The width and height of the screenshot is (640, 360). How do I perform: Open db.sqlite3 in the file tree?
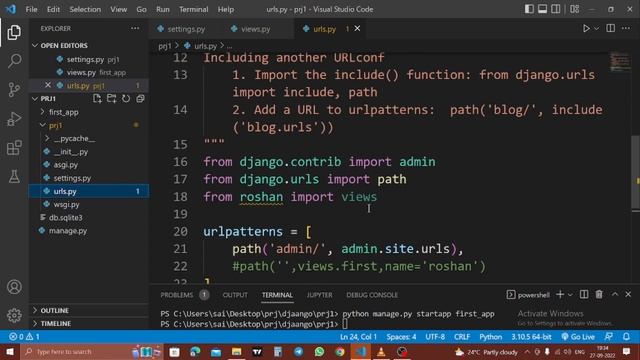point(89,218)
